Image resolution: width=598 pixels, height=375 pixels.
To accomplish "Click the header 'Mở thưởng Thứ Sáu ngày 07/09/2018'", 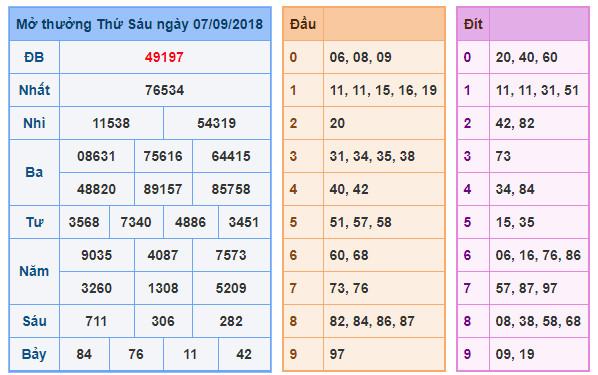I will click(140, 24).
